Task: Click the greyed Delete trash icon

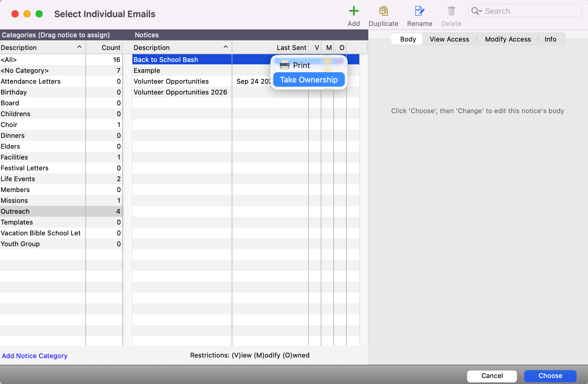Action: (x=451, y=11)
